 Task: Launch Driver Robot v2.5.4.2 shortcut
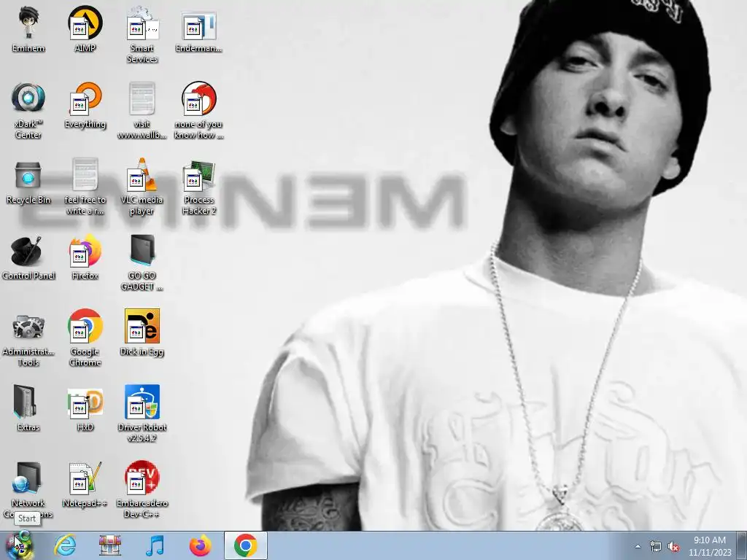[142, 414]
